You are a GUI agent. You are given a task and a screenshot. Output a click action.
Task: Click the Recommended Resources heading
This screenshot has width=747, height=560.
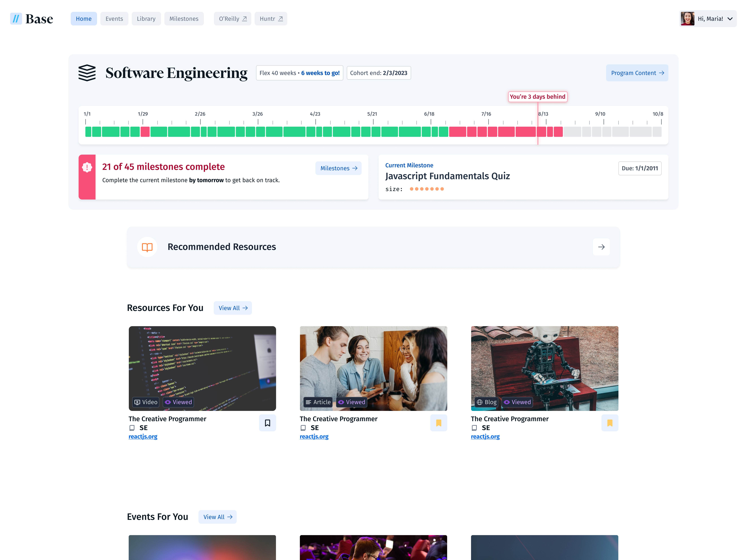(222, 247)
